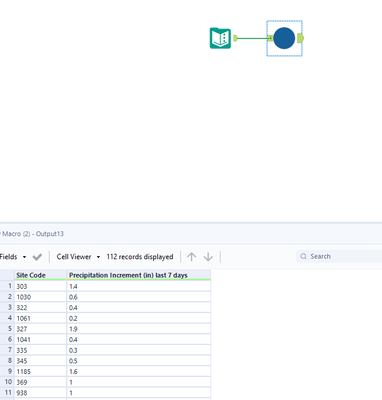Select precipitation cell 0.6
This screenshot has height=400, width=382.
point(139,297)
